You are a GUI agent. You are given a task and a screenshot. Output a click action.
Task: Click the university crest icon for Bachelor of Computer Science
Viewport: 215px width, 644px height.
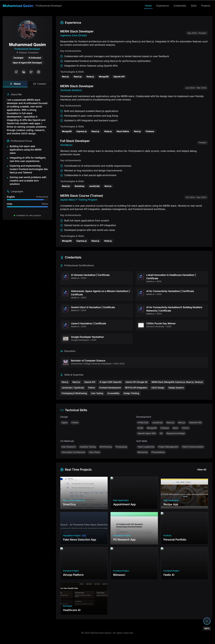tap(66, 362)
